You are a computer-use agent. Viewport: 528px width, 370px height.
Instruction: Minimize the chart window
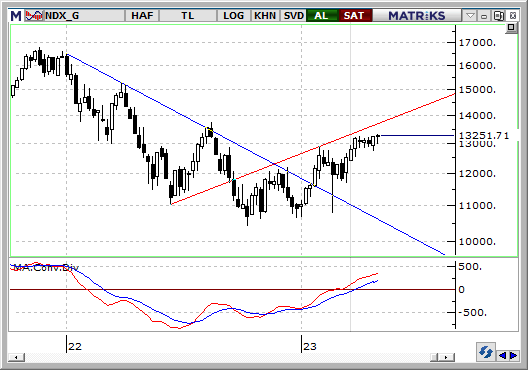coord(484,16)
